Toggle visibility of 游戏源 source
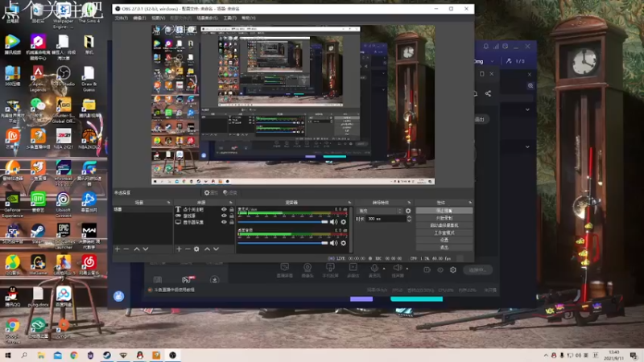The height and width of the screenshot is (362, 644). (224, 216)
